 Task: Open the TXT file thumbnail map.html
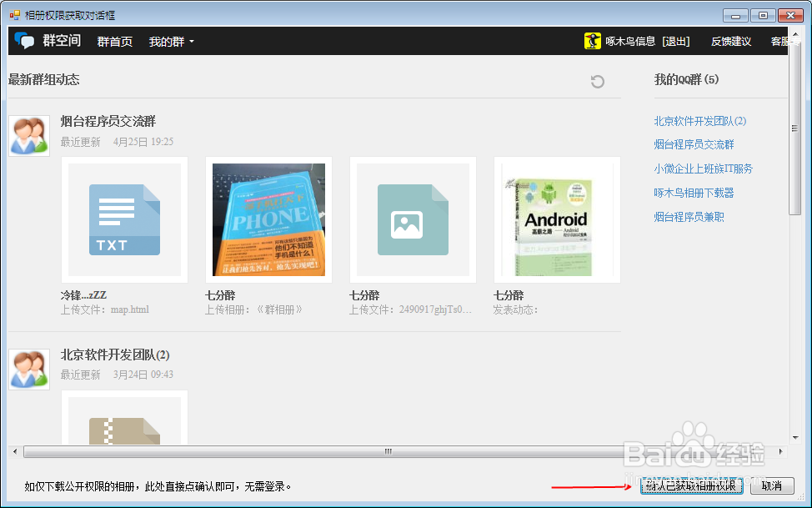coord(124,219)
